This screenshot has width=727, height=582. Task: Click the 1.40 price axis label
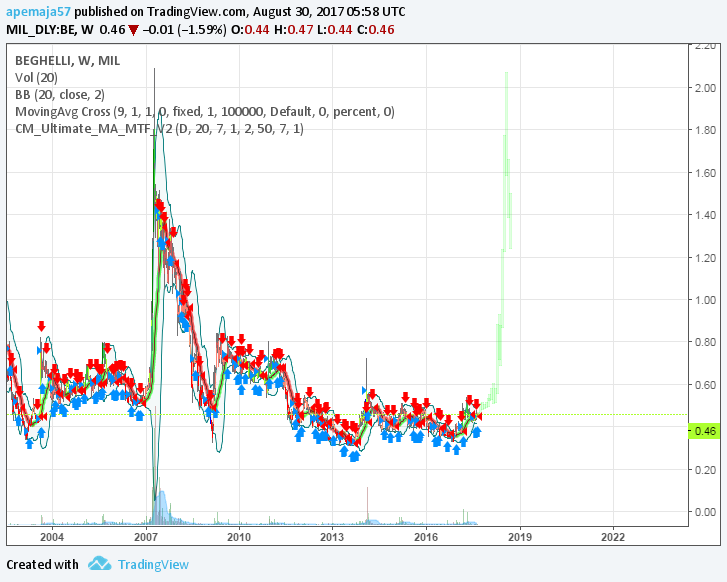click(705, 215)
